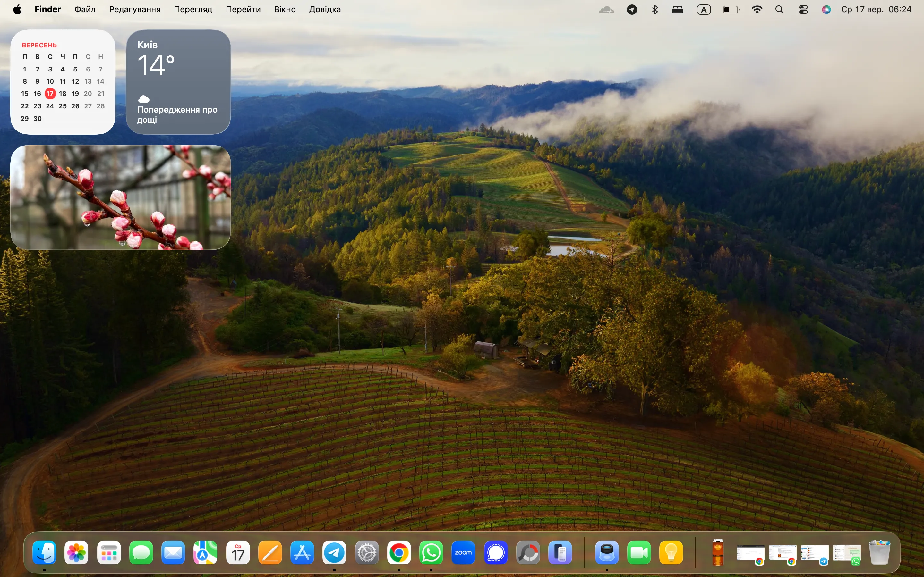Open Signal messenger from the Dock
Viewport: 924px width, 577px height.
coord(496,553)
